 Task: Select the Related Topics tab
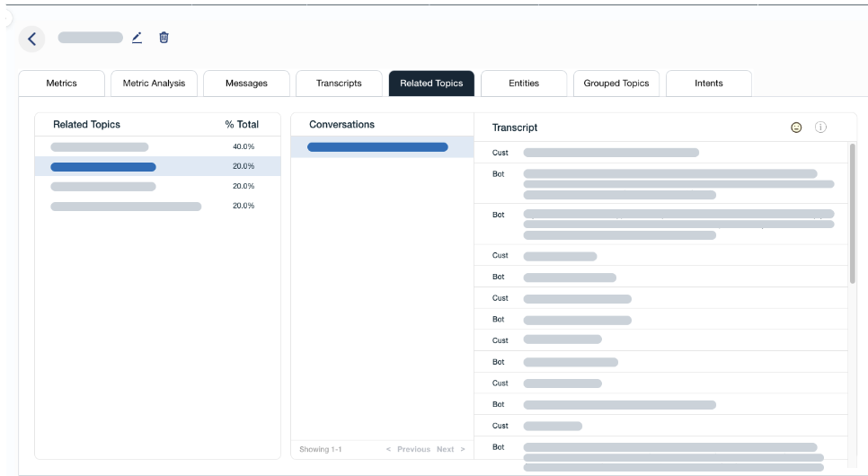tap(431, 84)
